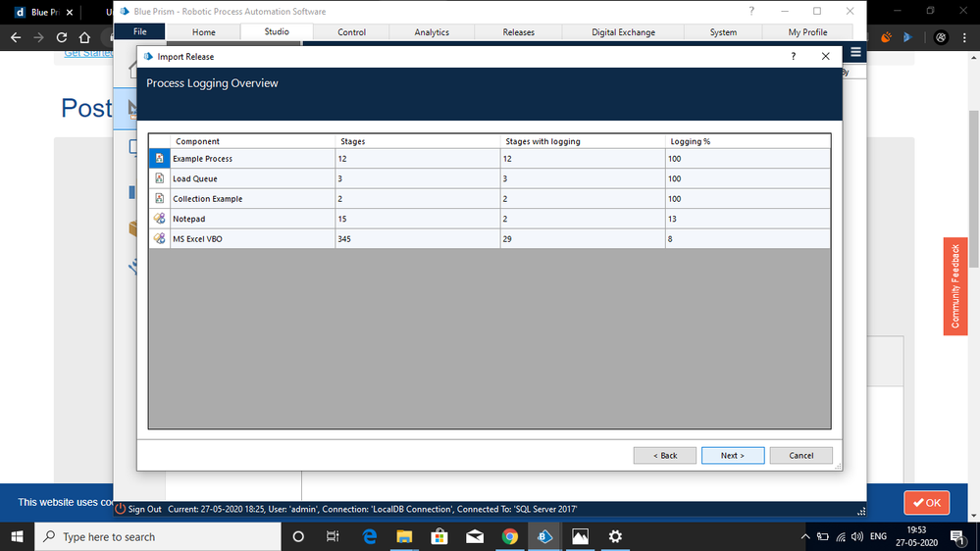Click the volume icon in system tray
The height and width of the screenshot is (551, 980).
(x=856, y=536)
